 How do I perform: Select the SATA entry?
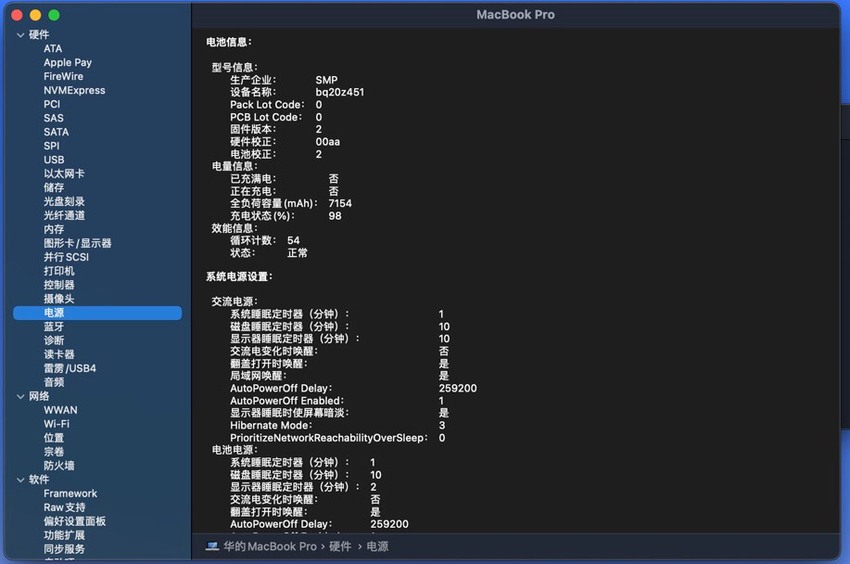(x=56, y=132)
